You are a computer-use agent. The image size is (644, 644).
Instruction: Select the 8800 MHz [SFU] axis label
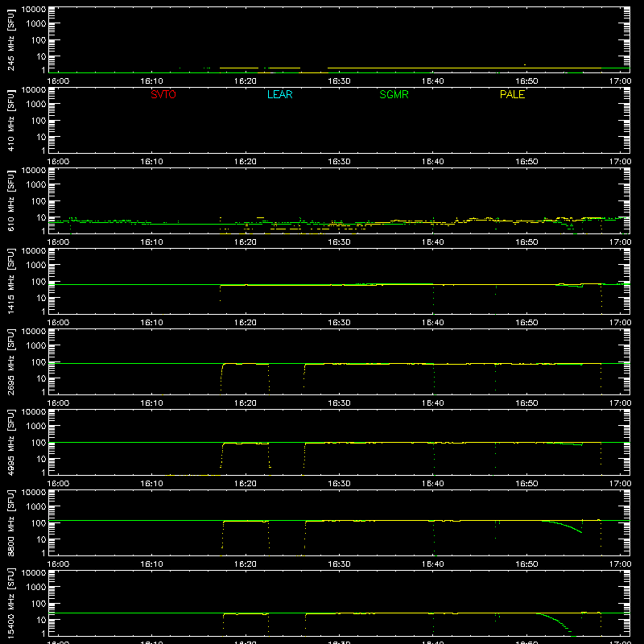[11, 522]
